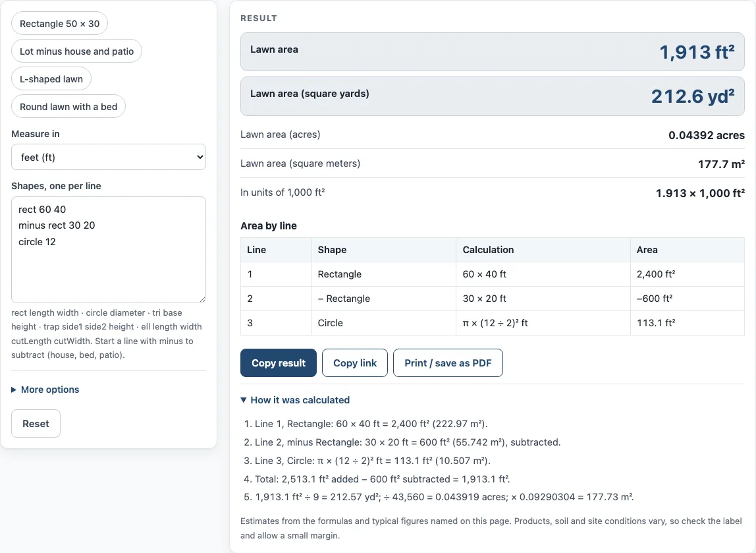Click Print / save as PDF
The image size is (756, 553).
click(x=448, y=363)
